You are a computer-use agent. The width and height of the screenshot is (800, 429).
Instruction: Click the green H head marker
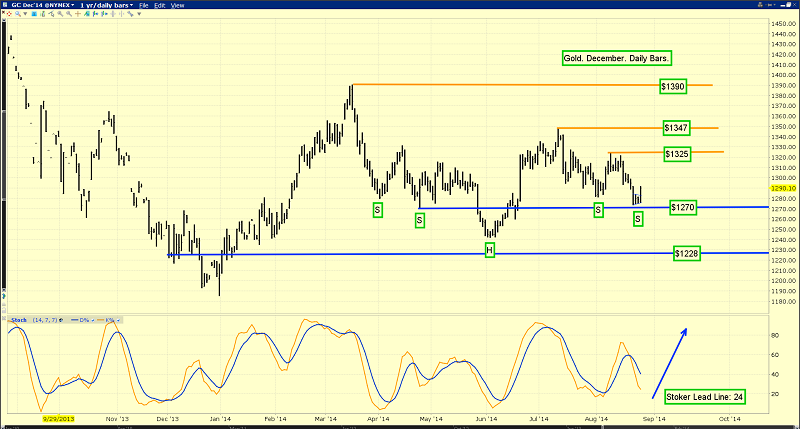(x=490, y=248)
